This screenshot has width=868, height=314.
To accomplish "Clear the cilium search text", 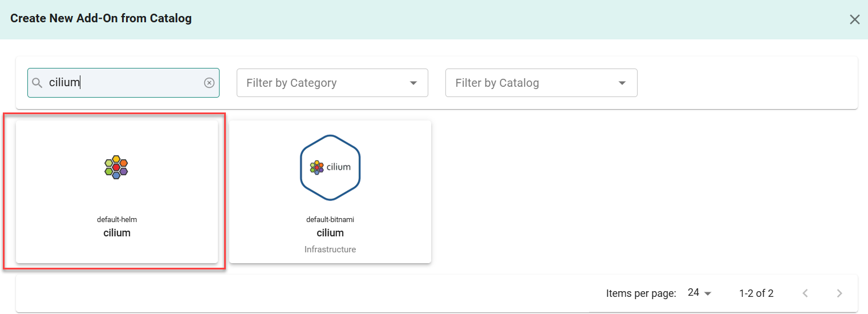I will point(209,83).
